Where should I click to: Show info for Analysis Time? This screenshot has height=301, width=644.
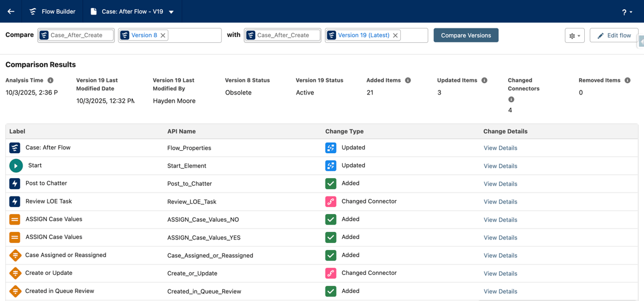[x=50, y=81]
